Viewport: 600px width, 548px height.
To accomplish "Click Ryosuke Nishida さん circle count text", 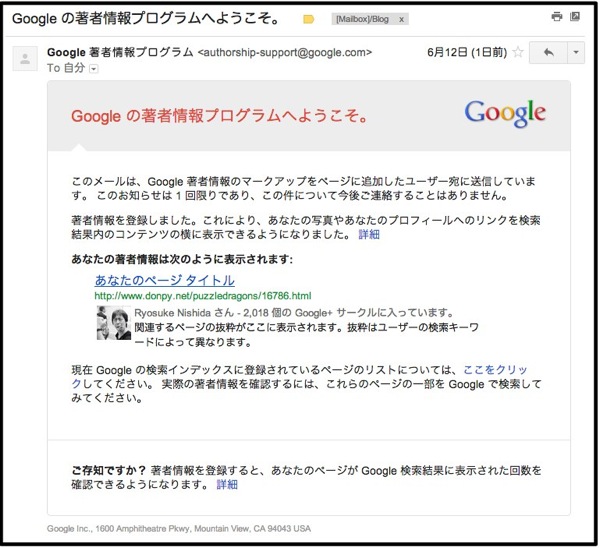I will 294,313.
